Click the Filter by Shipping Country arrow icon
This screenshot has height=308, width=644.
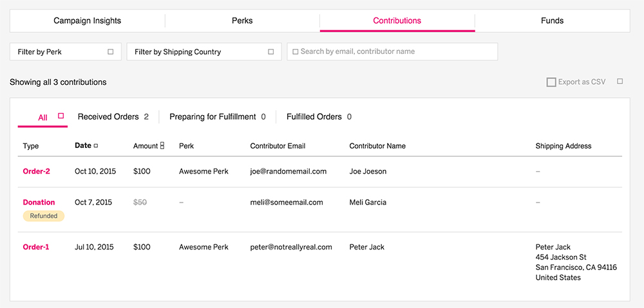[x=270, y=51]
